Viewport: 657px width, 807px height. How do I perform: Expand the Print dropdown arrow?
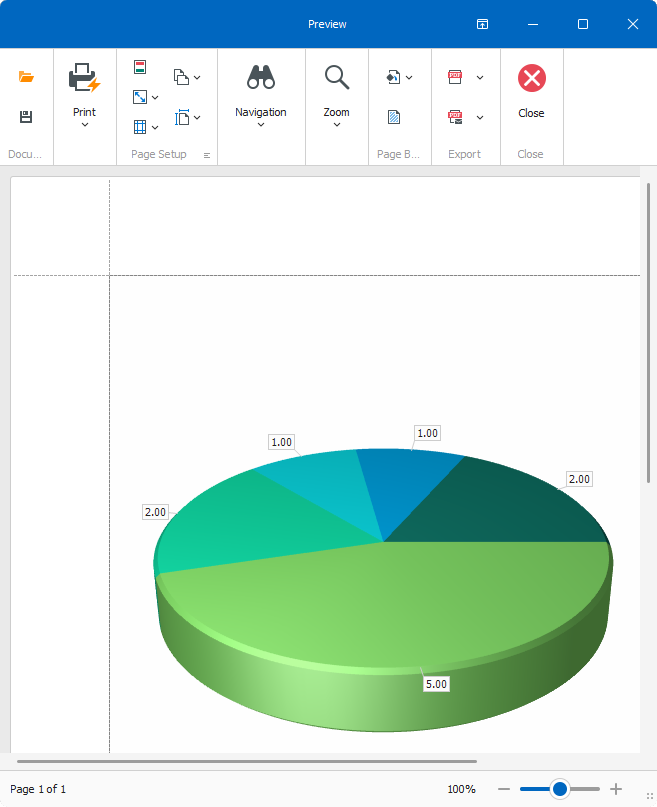[x=85, y=125]
